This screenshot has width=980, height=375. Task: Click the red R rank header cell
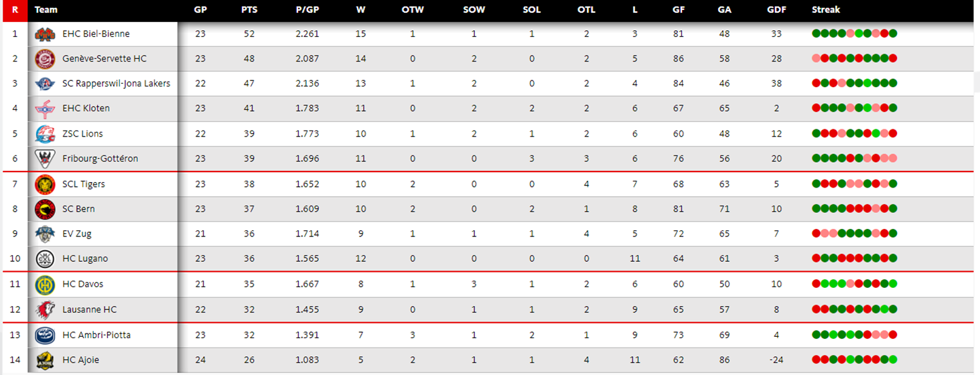[x=15, y=10]
